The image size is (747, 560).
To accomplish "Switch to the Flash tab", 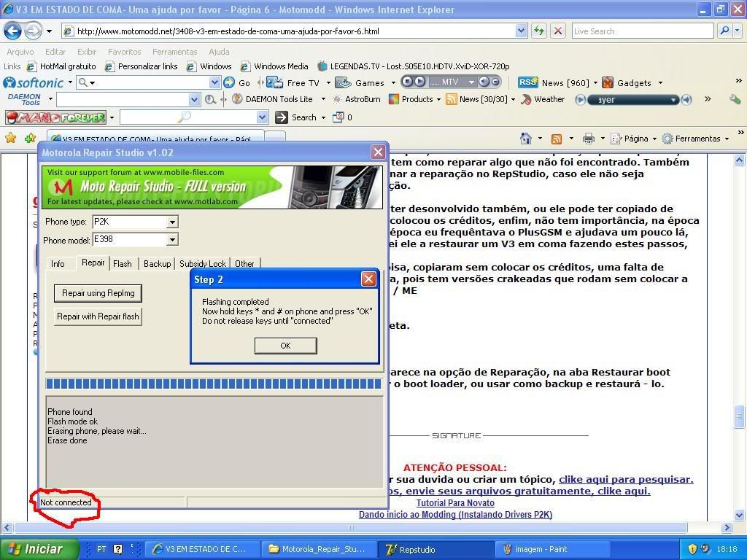I will 123,263.
